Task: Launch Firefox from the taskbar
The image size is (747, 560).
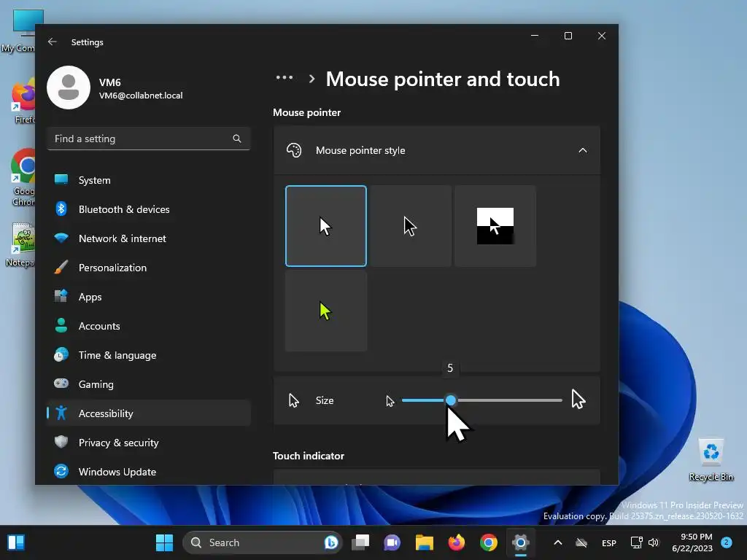Action: point(457,542)
